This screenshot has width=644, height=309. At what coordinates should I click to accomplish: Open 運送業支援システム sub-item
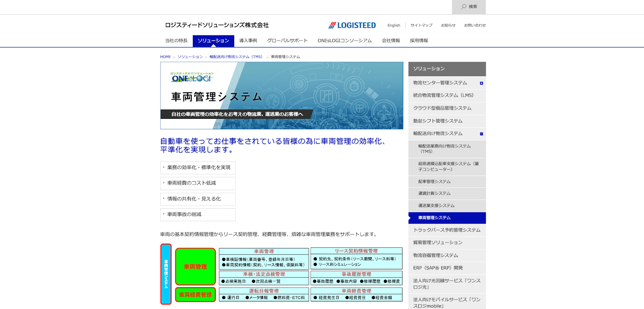(x=447, y=206)
